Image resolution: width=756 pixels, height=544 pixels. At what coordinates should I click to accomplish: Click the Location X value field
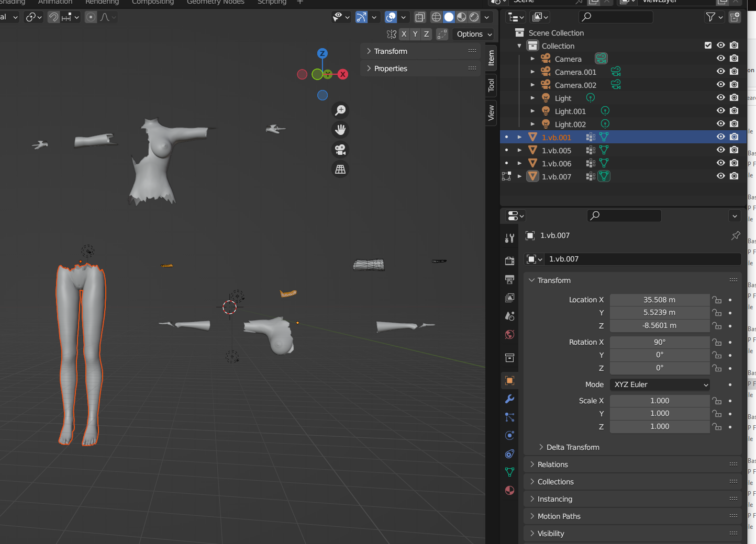pos(660,300)
